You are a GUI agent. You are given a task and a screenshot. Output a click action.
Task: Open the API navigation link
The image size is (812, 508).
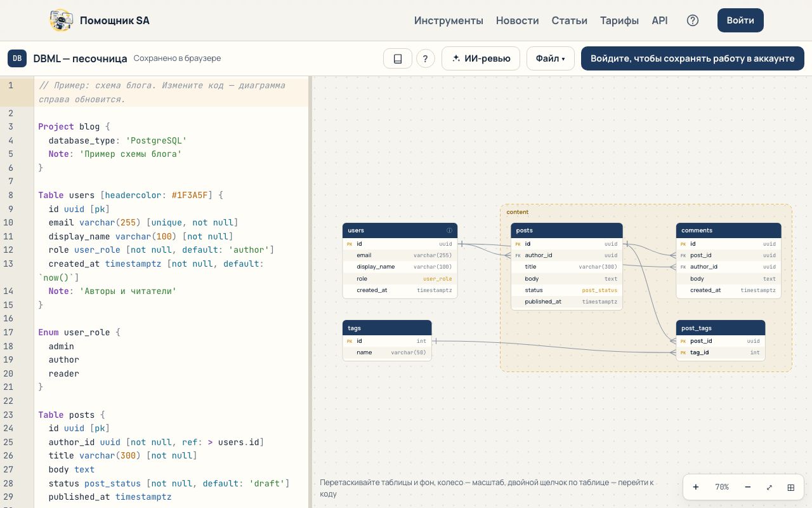click(x=660, y=20)
